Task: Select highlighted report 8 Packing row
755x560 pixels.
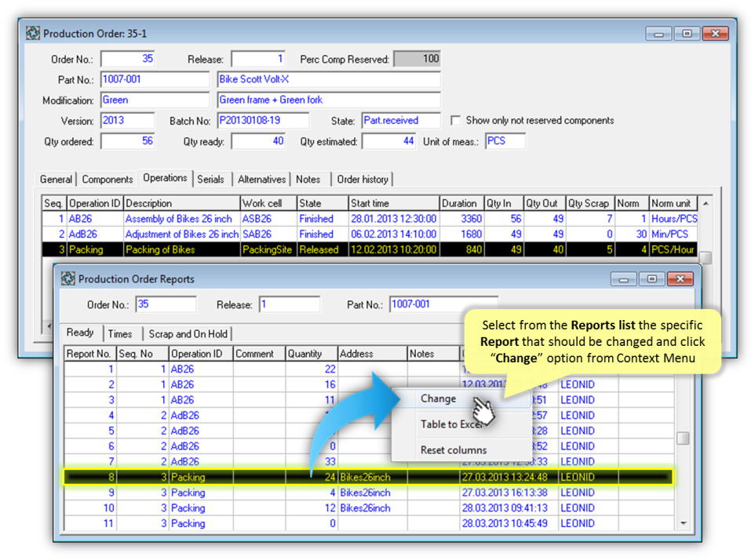Action: (x=369, y=477)
